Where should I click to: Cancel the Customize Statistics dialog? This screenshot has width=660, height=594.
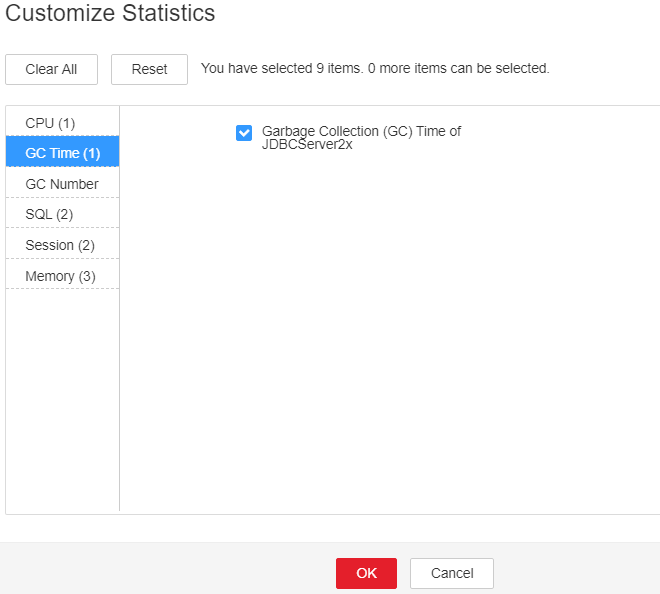[x=452, y=573]
